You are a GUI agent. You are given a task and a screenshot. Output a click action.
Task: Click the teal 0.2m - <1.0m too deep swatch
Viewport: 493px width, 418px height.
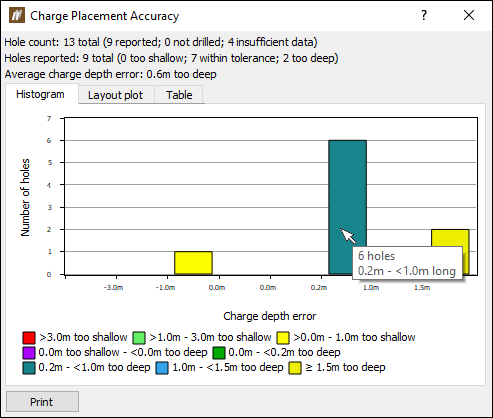[x=29, y=368]
